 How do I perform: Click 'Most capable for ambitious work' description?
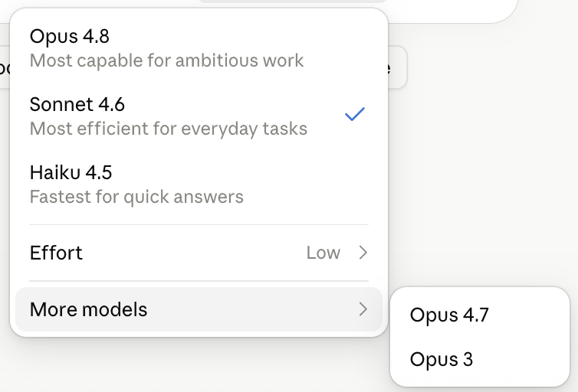(x=166, y=60)
